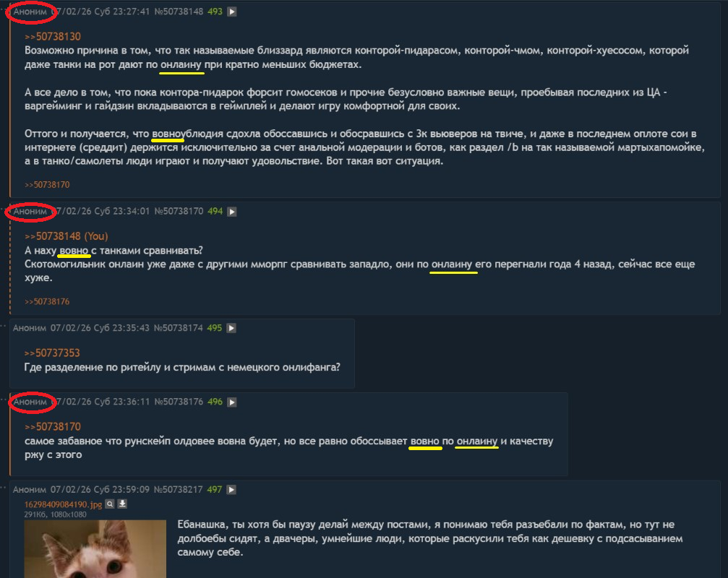
Task: Click post number №50738148
Action: point(179,12)
